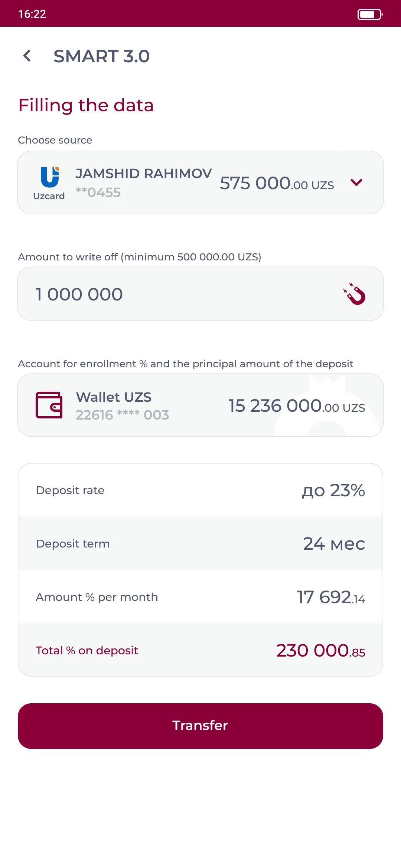Tap the magnet icon in amount field

[x=355, y=294]
